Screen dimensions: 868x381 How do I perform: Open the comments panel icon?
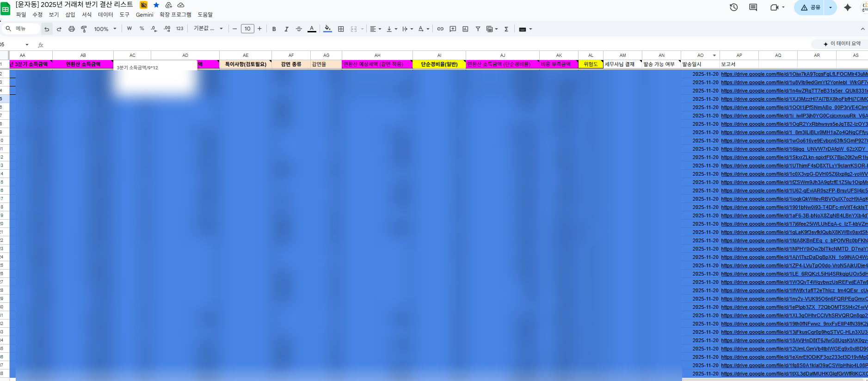[x=753, y=7]
